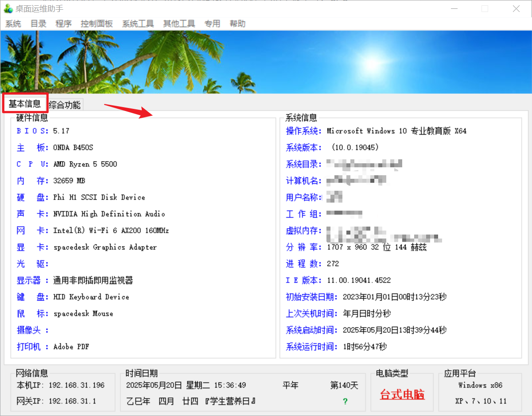This screenshot has height=416, width=532.
Task: Select resolution 1707 x 960 32 位 144 赫兹
Action: (x=377, y=247)
